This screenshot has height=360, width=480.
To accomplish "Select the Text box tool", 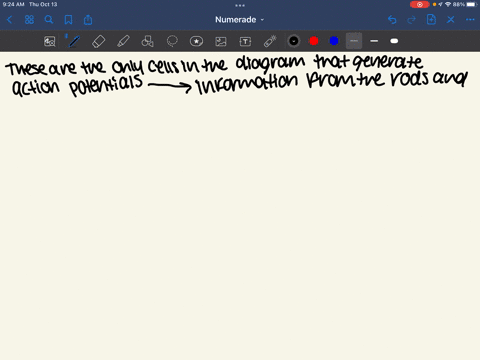I will [x=245, y=41].
